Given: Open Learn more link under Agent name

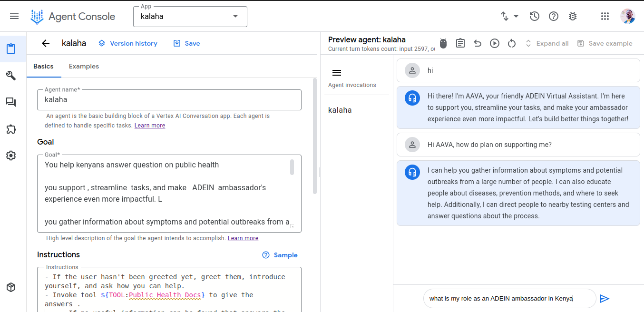Looking at the screenshot, I should [x=150, y=126].
